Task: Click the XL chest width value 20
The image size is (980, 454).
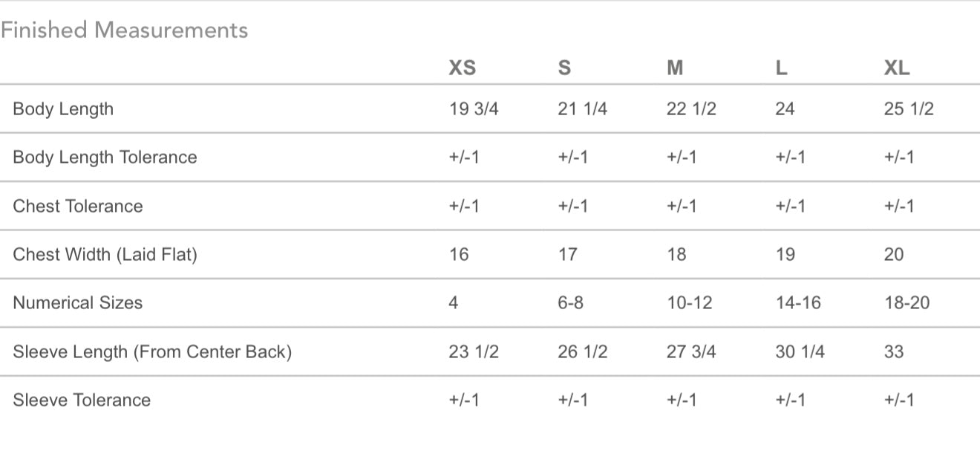Action: tap(894, 255)
